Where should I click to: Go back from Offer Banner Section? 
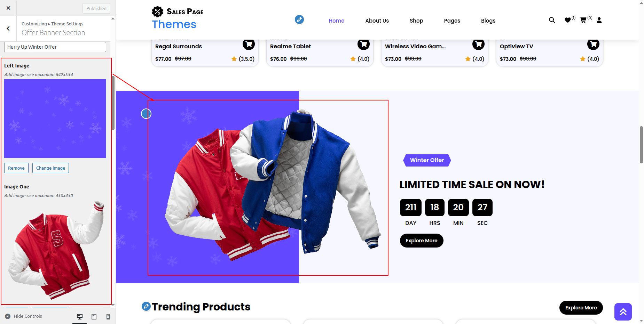[8, 29]
